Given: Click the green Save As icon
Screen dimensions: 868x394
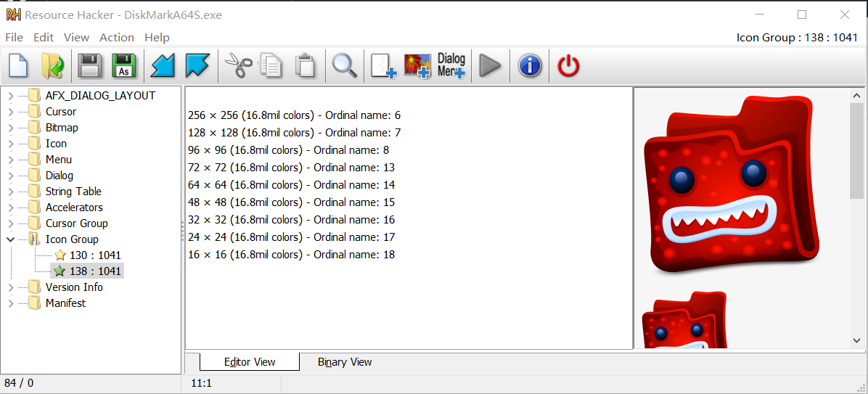Looking at the screenshot, I should (x=124, y=66).
